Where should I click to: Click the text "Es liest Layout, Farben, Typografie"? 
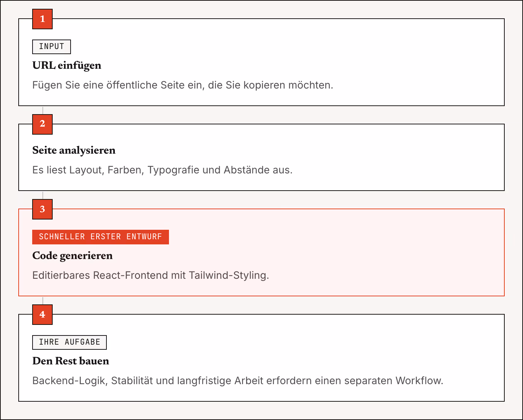point(116,170)
